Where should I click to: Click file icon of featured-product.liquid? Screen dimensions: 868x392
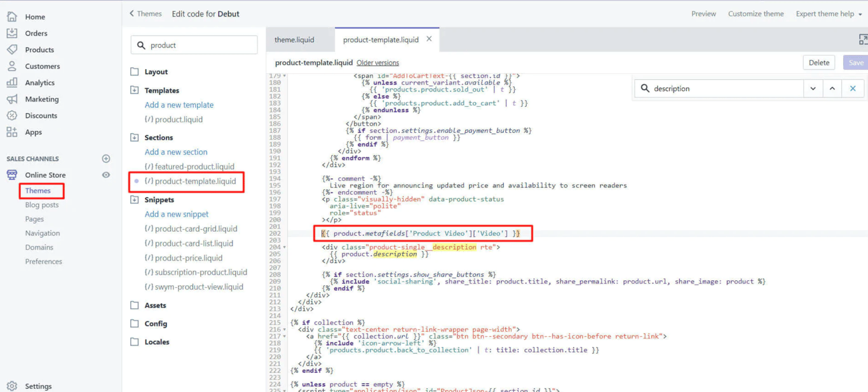149,166
